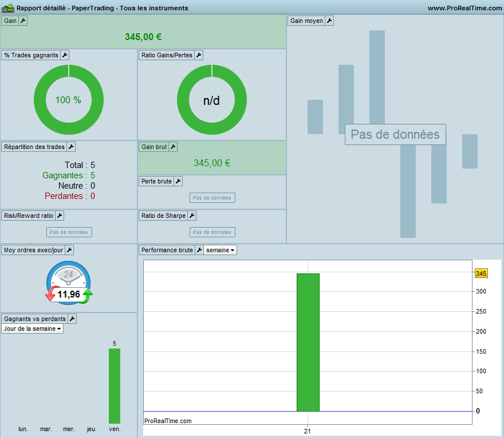The height and width of the screenshot is (438, 504).
Task: Click the Gain moyen label button
Action: point(306,21)
